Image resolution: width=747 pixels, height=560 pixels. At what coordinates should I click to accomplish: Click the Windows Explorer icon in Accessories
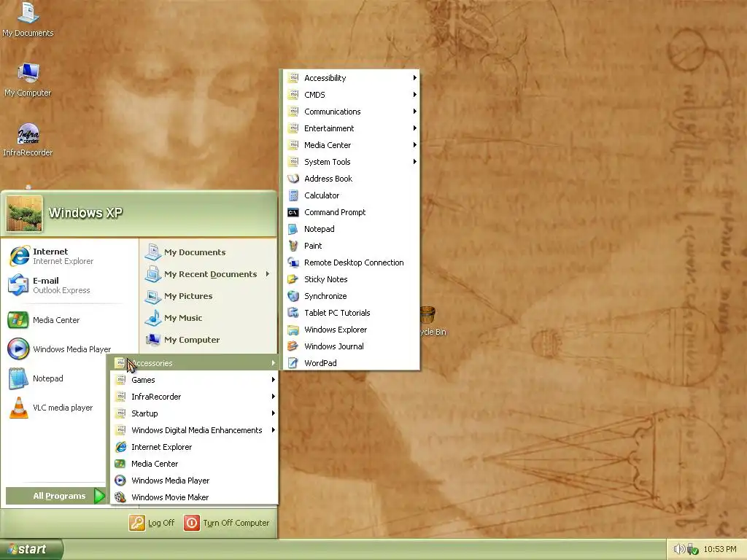point(293,330)
